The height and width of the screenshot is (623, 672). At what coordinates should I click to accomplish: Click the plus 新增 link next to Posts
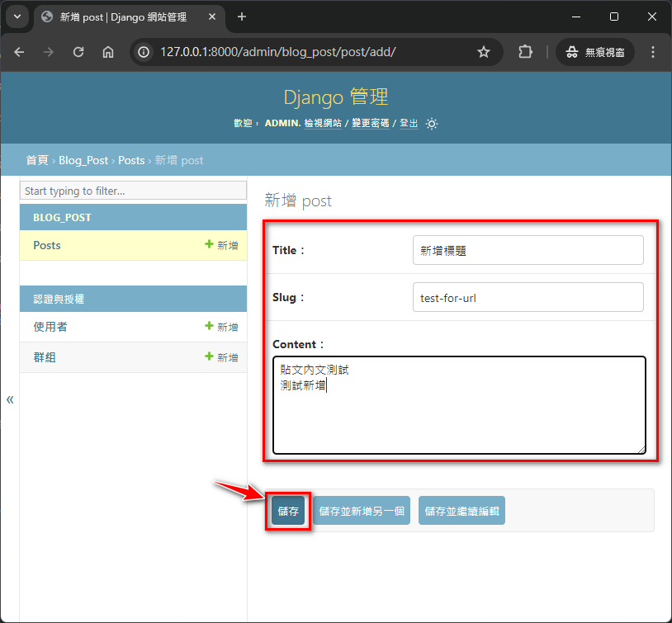221,245
